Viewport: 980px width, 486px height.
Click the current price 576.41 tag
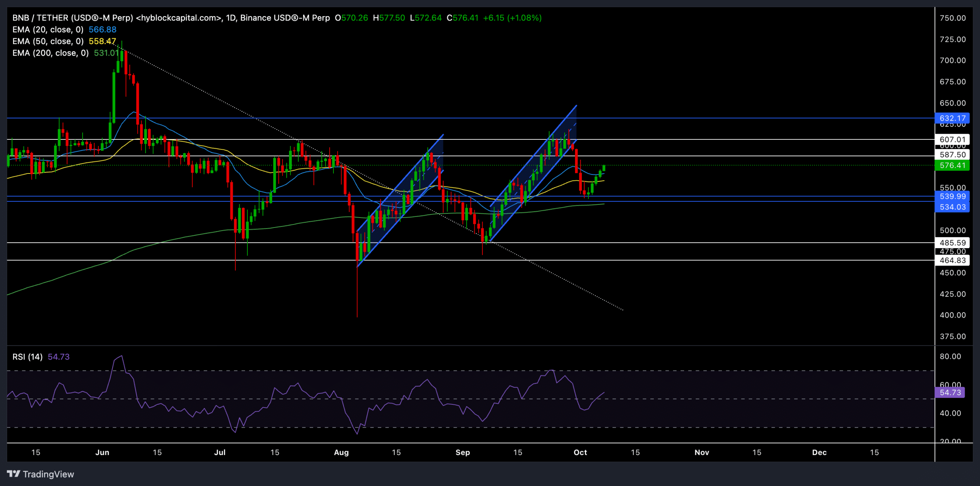[952, 165]
